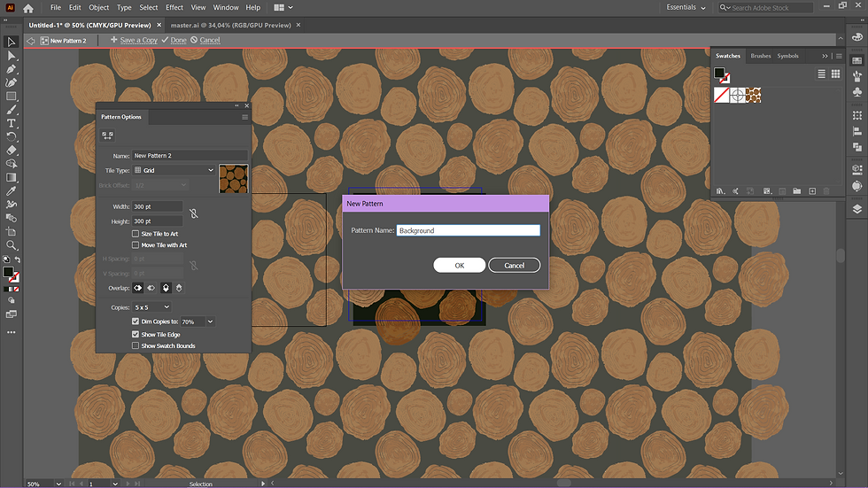The image size is (868, 488).
Task: Toggle the width and height proportion link
Action: [x=193, y=213]
